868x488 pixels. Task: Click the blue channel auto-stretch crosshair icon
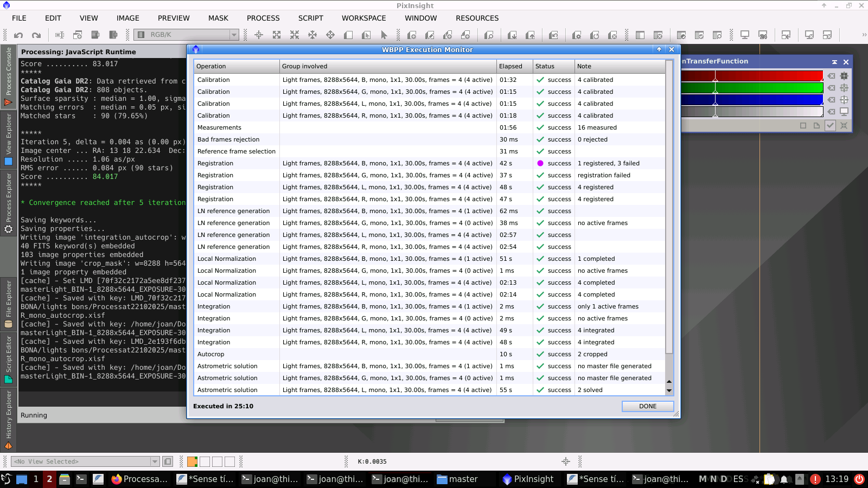844,100
